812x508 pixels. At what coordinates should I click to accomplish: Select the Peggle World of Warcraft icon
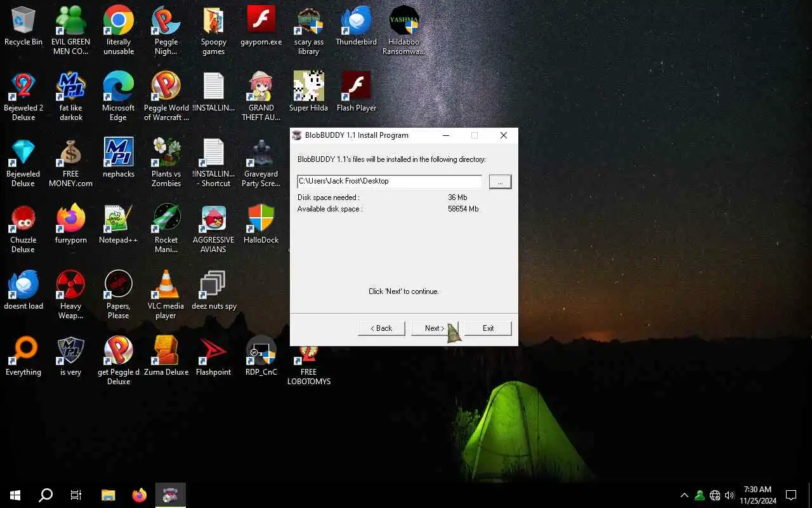(166, 96)
